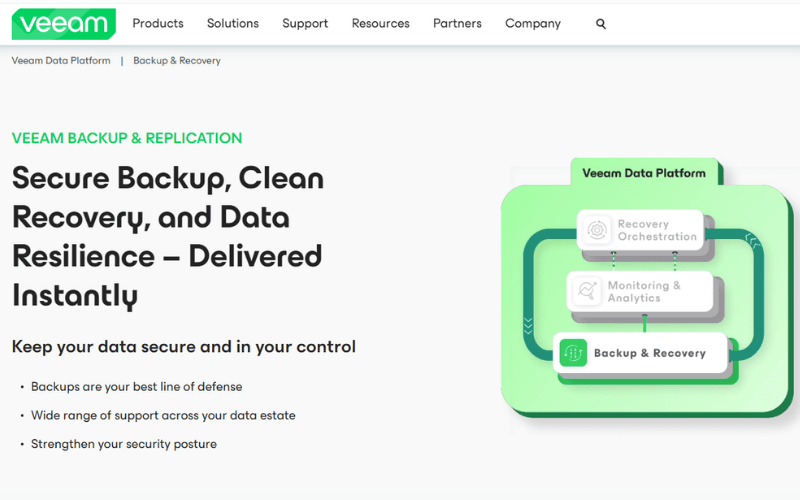The height and width of the screenshot is (500, 800).
Task: Click the Recovery Orchestration card
Action: (x=640, y=230)
